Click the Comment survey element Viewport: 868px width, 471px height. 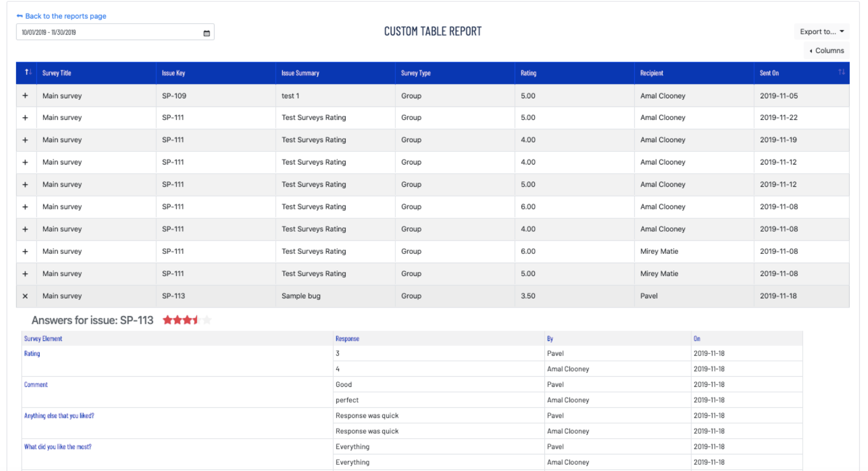pos(36,384)
